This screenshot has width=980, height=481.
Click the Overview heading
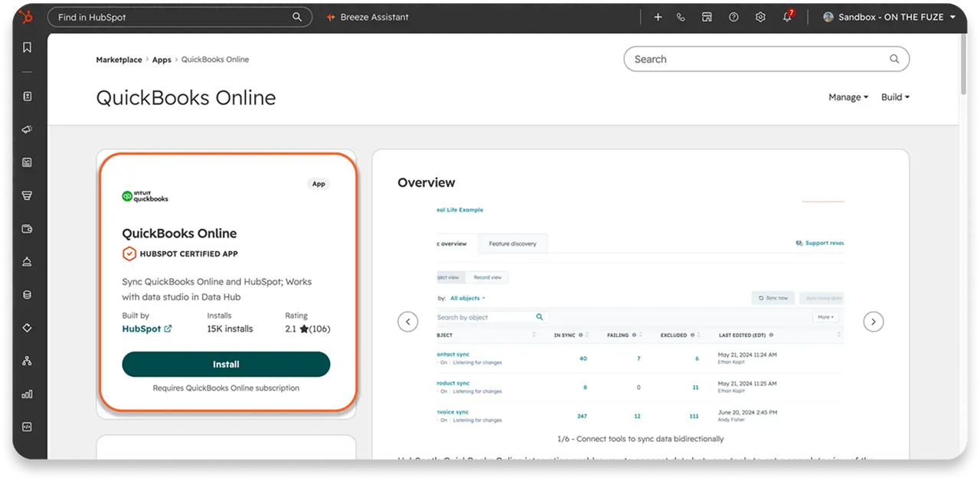[x=426, y=182]
